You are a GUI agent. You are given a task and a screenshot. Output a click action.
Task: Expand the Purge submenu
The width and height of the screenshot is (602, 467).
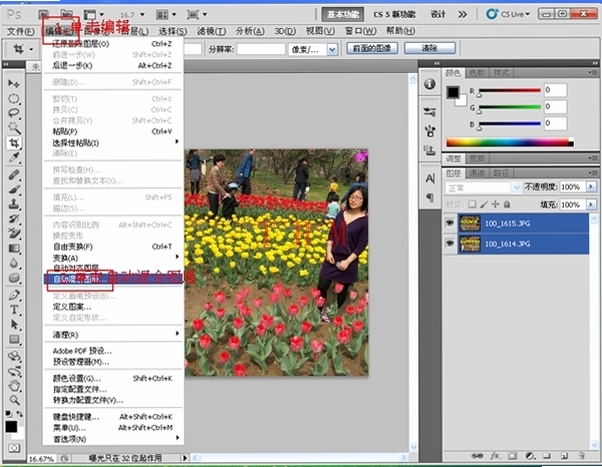[x=114, y=335]
